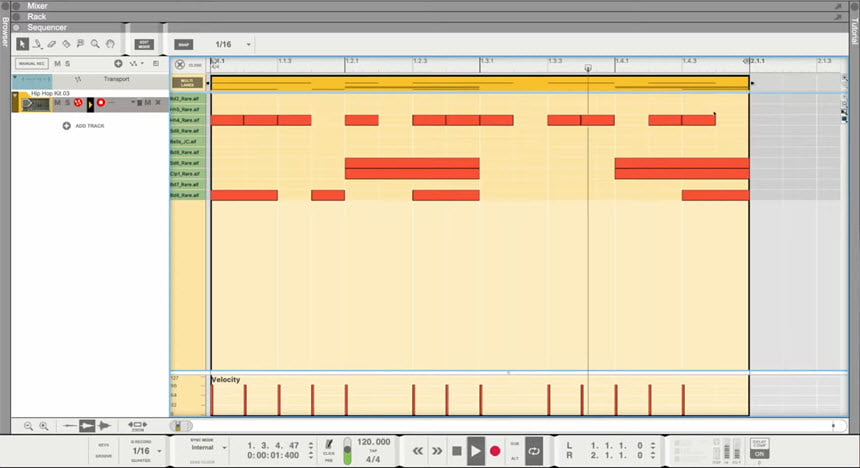
Task: Collapse the Hip Hop Kit 03 track
Action: 15,94
